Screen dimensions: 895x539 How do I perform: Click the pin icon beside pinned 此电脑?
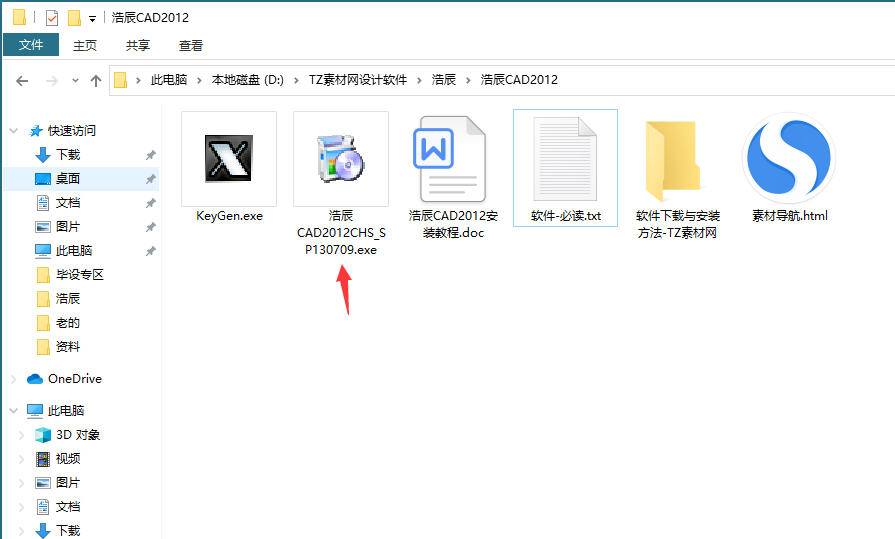point(151,251)
